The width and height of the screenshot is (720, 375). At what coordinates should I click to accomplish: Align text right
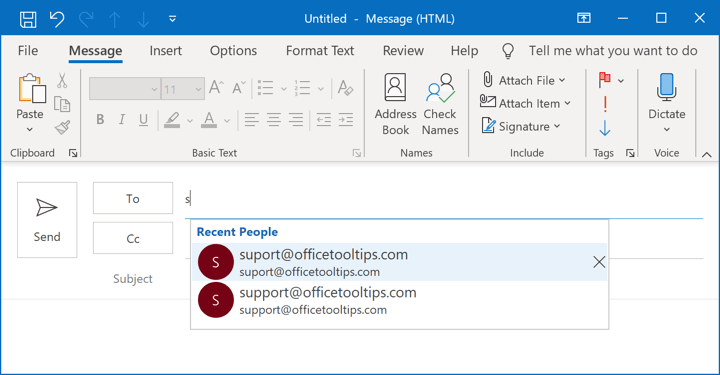pyautogui.click(x=296, y=120)
